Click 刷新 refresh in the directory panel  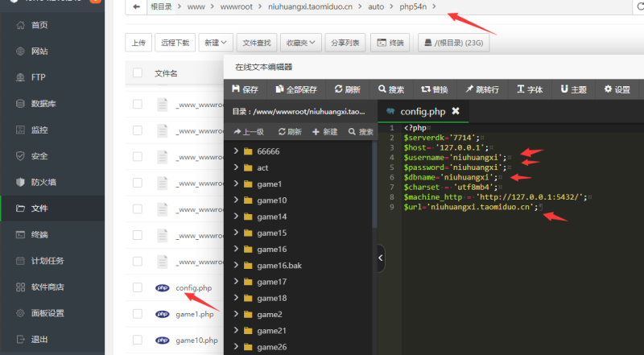coord(290,132)
